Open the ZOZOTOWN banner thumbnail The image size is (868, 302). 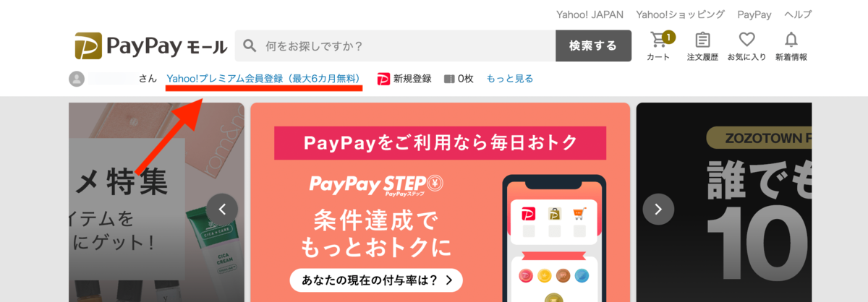724,202
